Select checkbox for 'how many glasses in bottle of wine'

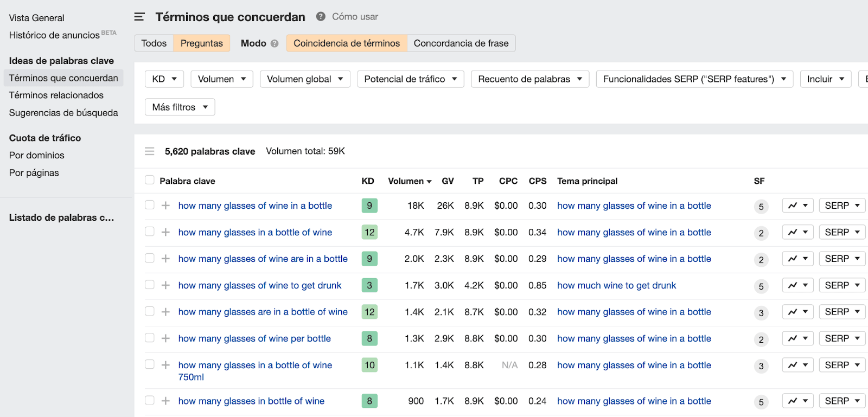[x=150, y=400]
